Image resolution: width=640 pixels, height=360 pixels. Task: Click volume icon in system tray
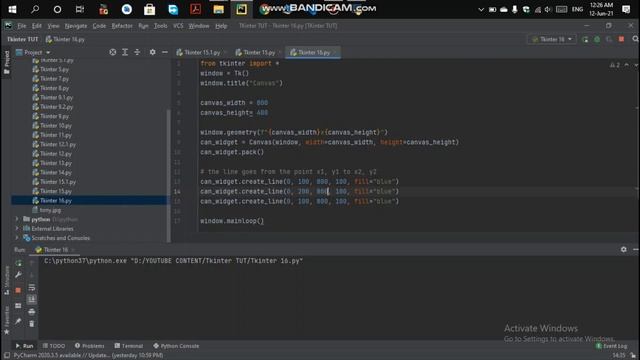[x=548, y=9]
